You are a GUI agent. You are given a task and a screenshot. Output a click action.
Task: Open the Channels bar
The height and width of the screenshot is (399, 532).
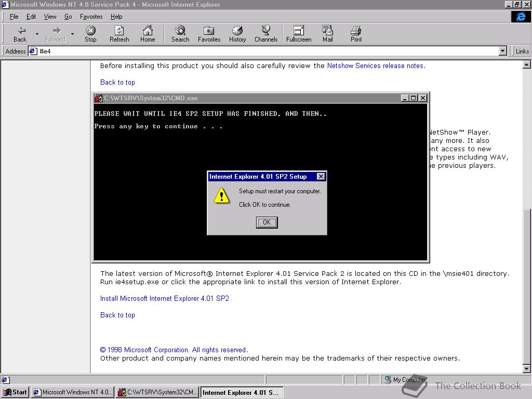coord(266,34)
